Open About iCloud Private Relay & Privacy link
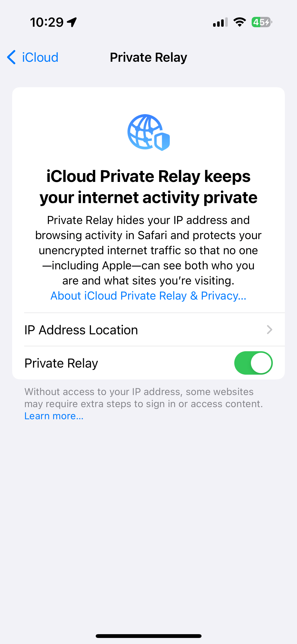The image size is (297, 644). tap(148, 296)
